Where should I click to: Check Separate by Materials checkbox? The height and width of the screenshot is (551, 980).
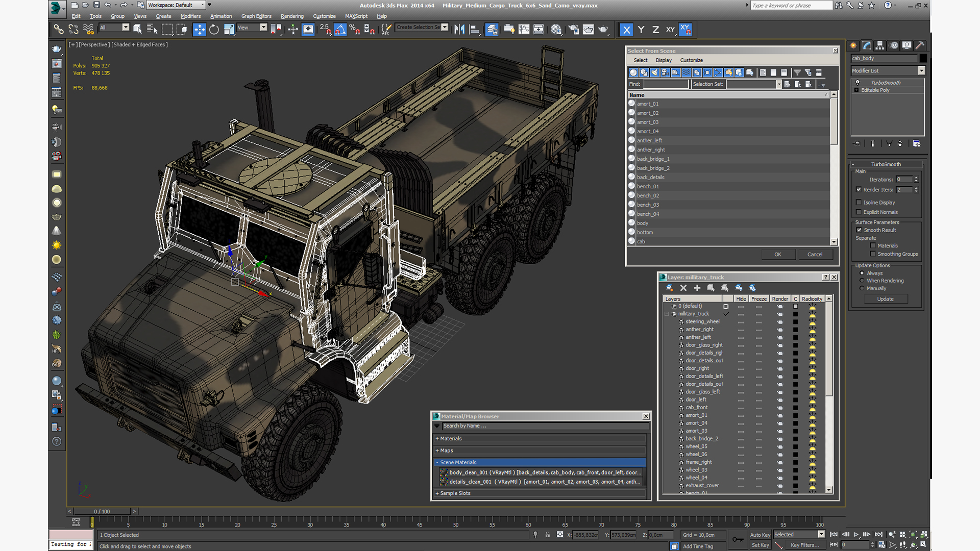pos(873,246)
